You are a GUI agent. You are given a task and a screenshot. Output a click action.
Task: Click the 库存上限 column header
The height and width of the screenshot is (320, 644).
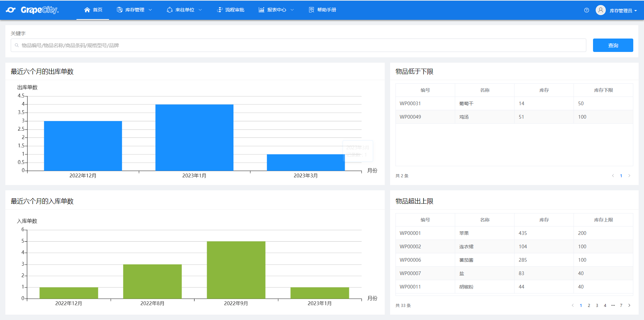pyautogui.click(x=603, y=220)
